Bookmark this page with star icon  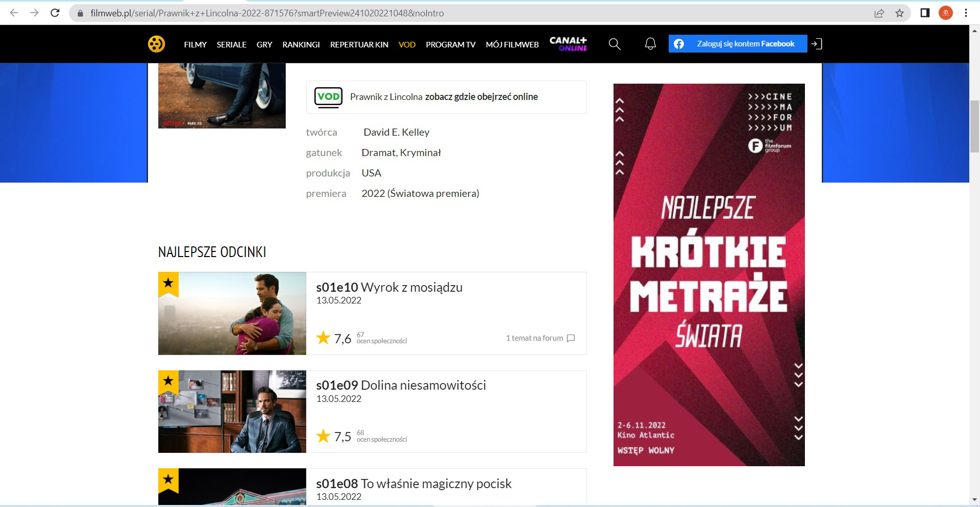[x=900, y=13]
